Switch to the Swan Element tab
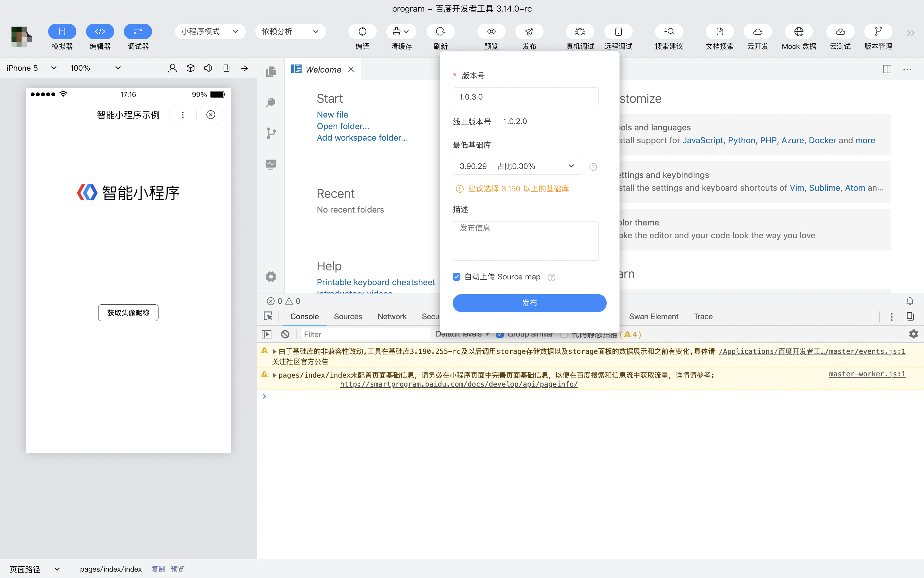924x578 pixels. 653,317
